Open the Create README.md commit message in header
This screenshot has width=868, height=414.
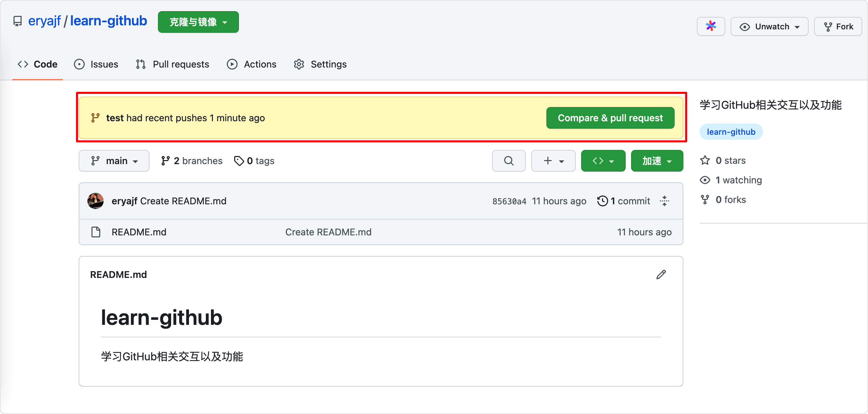tap(183, 201)
